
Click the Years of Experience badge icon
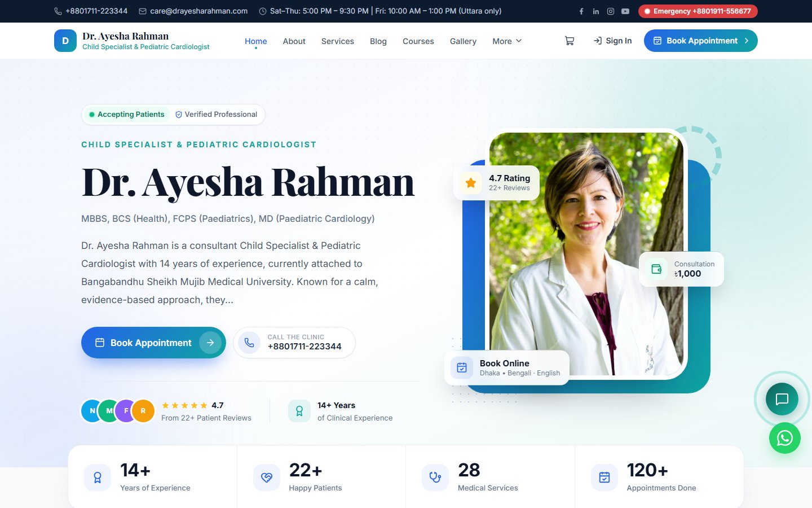[x=98, y=478]
